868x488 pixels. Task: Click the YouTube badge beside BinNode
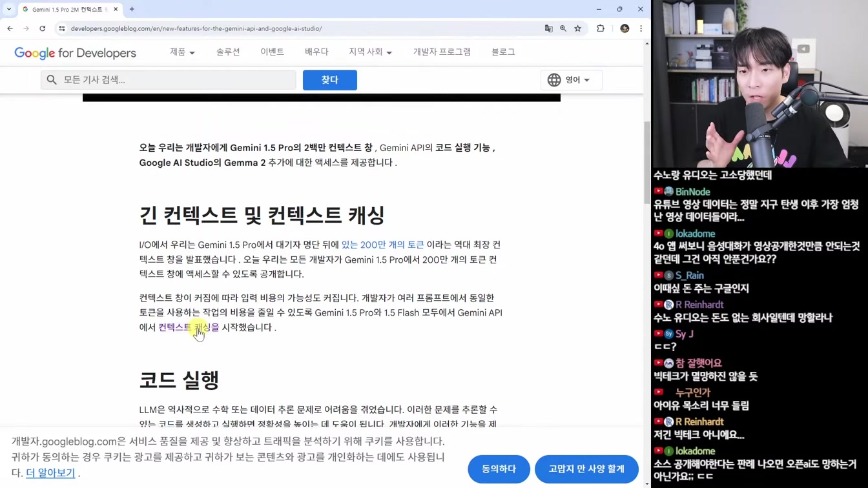coord(658,192)
